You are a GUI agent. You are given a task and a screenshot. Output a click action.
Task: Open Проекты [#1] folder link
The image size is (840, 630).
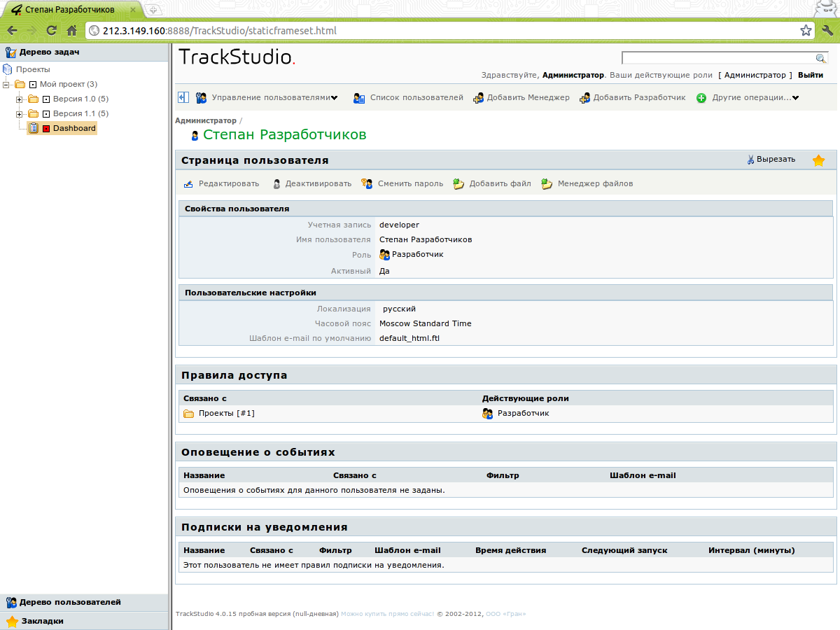227,414
